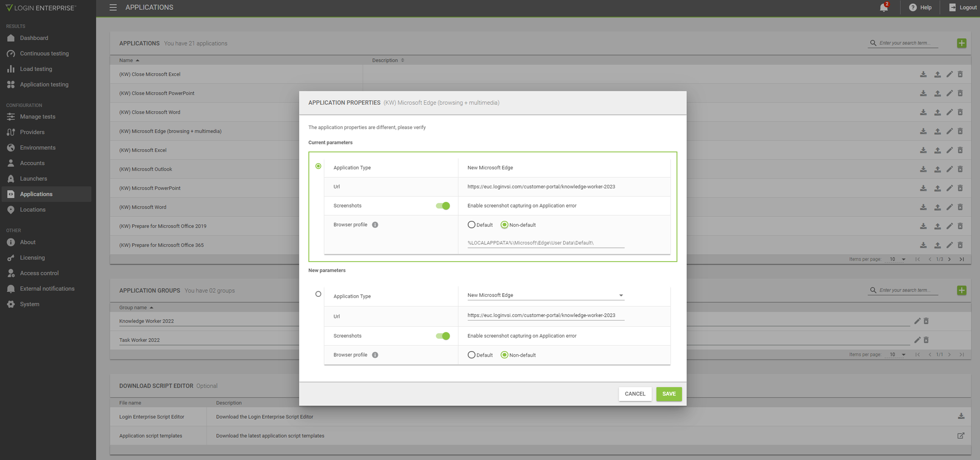
Task: Go to next page of applications
Action: (x=949, y=259)
